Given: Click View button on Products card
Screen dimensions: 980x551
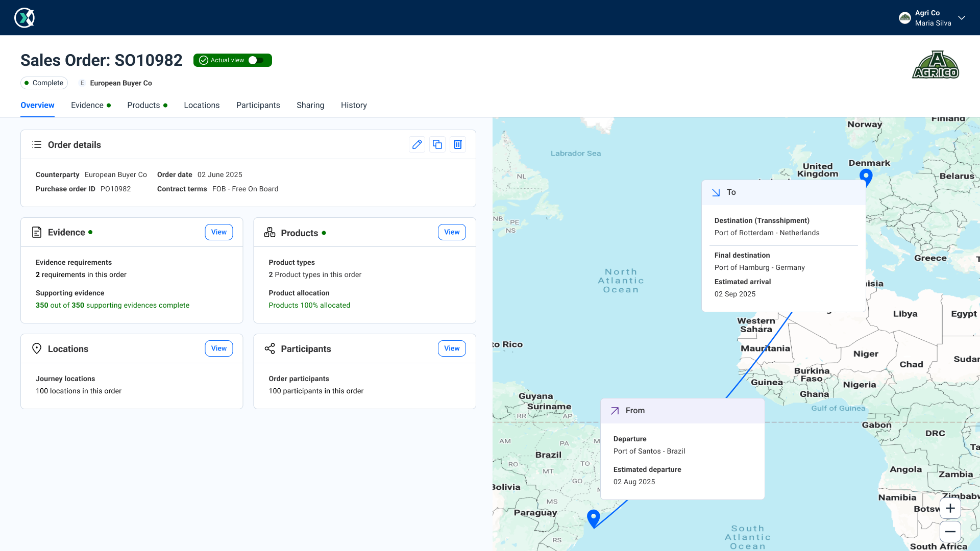Looking at the screenshot, I should (452, 232).
